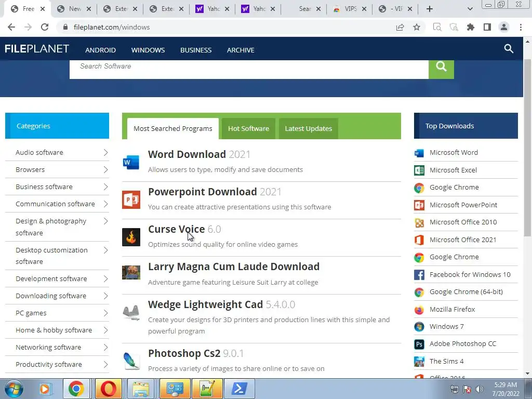Expand the PC games category arrow
Screen dimensions: 532x399
click(106, 313)
